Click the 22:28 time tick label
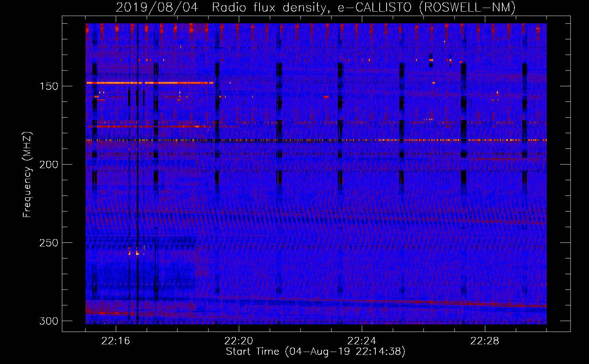The width and height of the screenshot is (589, 364). pos(485,341)
